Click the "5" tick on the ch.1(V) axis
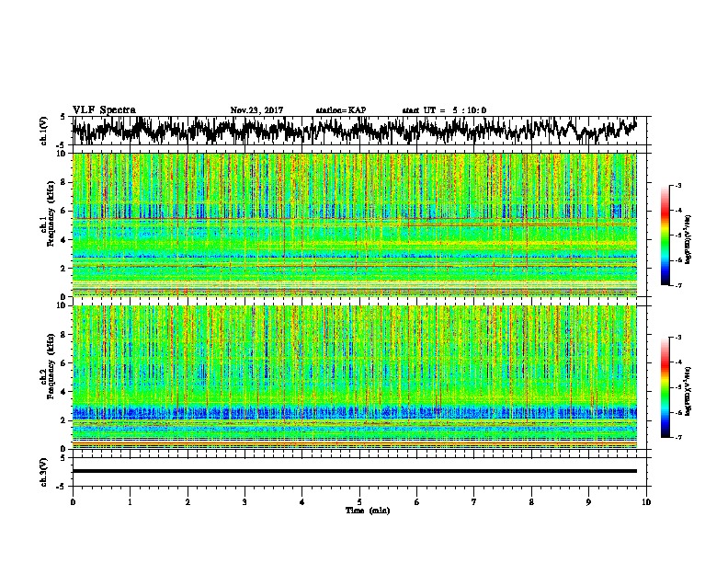 [x=63, y=117]
